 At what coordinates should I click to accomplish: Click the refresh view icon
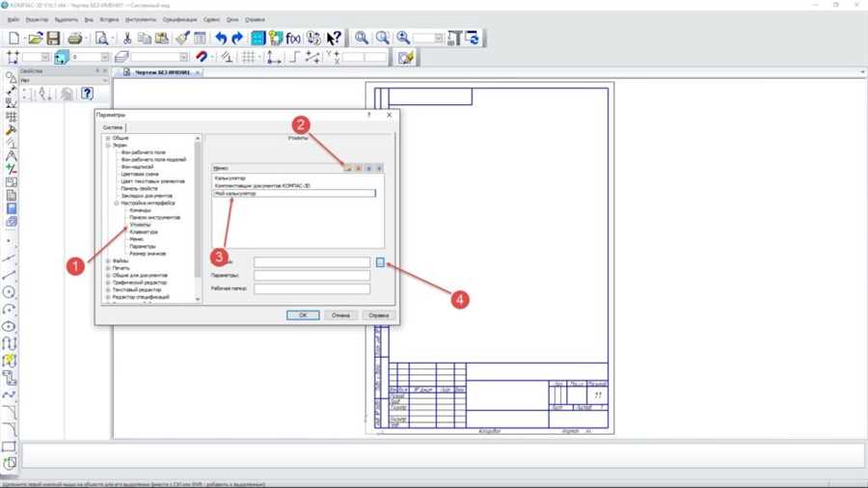pyautogui.click(x=473, y=39)
